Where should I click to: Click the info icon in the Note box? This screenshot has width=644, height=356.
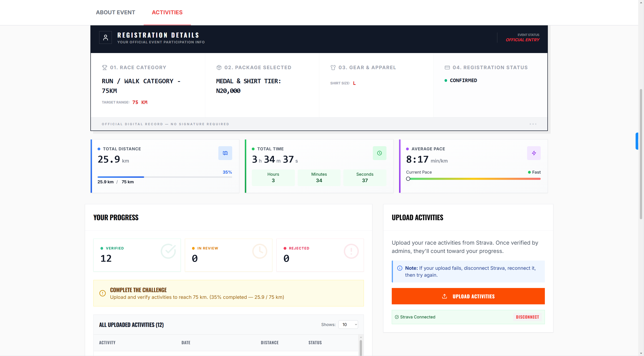coord(400,268)
